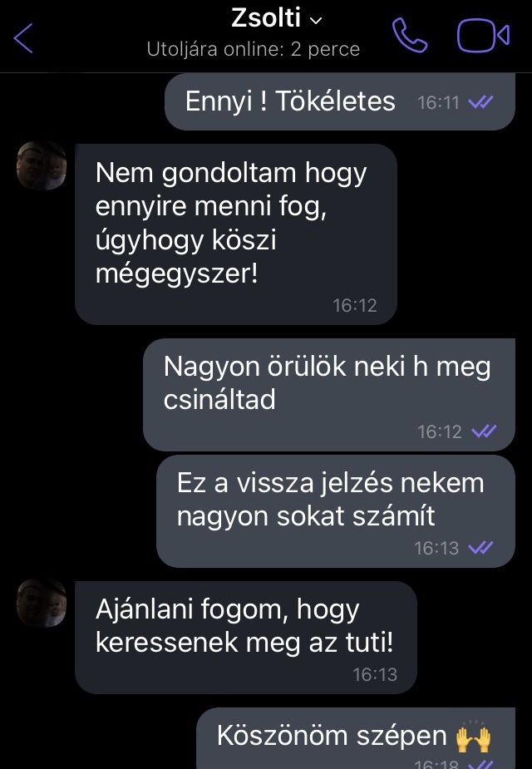The height and width of the screenshot is (769, 532).
Task: Select the 'Ajánlani fogom' message bubble
Action: pos(246,637)
